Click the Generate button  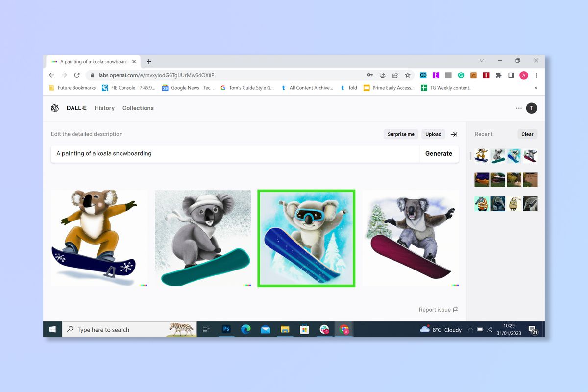point(439,153)
